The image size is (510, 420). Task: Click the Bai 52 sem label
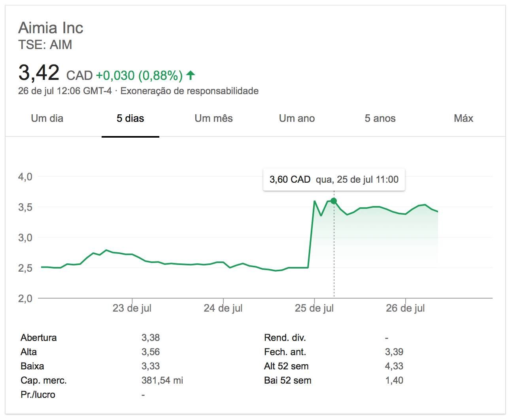coord(288,380)
